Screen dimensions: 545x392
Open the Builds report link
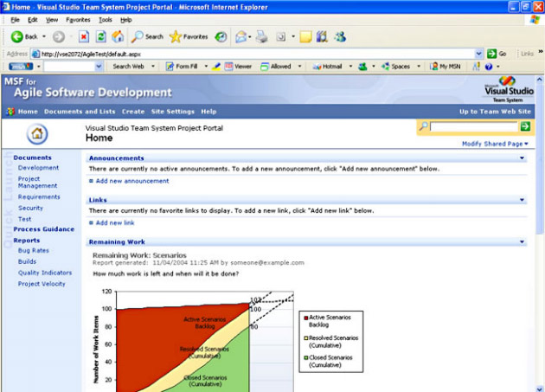point(27,261)
